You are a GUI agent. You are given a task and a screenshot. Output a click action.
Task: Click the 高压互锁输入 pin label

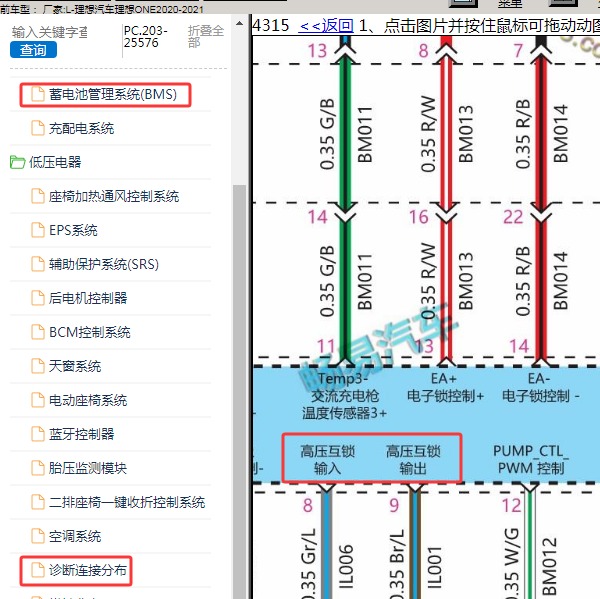coord(328,459)
